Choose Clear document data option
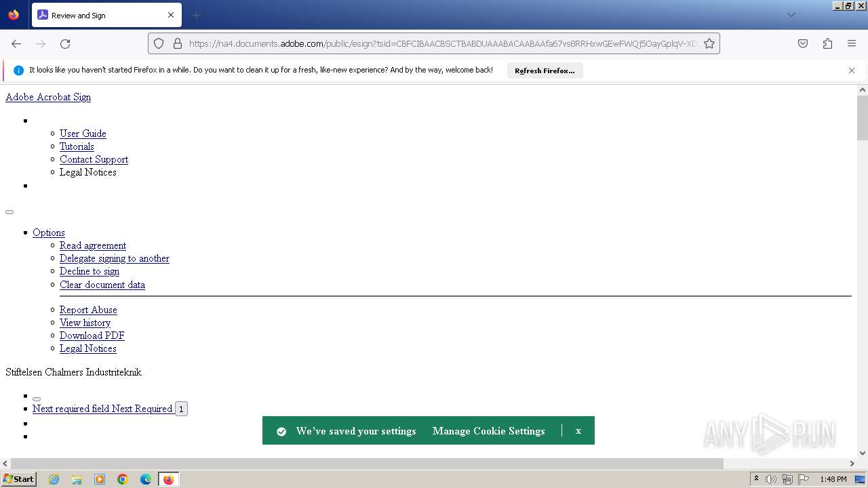 102,285
